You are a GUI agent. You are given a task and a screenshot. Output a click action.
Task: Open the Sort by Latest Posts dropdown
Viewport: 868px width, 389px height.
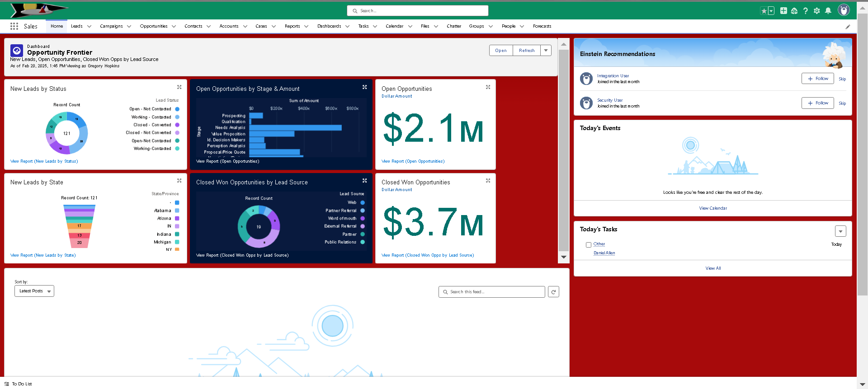34,291
